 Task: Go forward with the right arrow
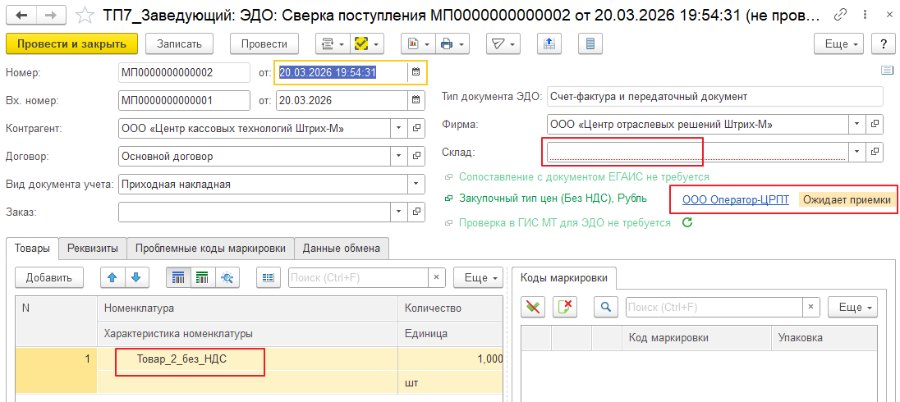(51, 16)
